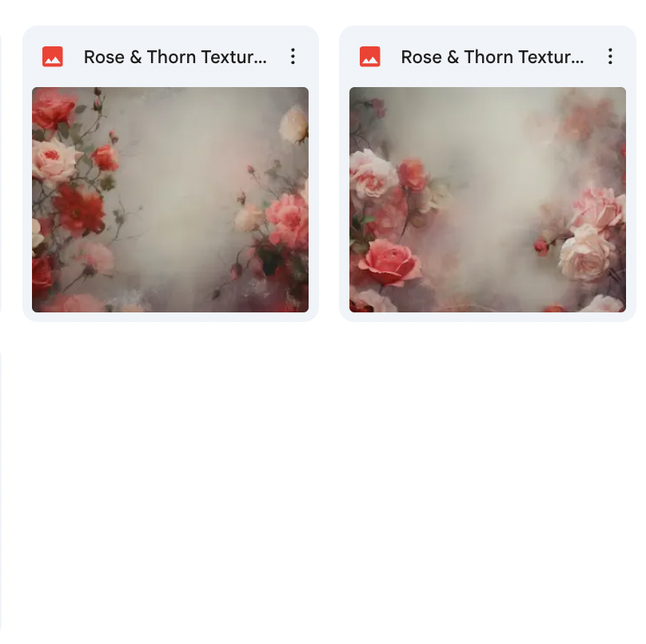Viewport: 646px width, 644px height.
Task: Click red image file icon on left card
Action: [53, 57]
